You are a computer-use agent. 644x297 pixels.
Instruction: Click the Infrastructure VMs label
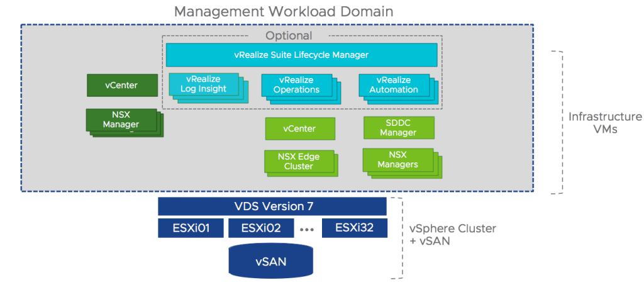tap(605, 123)
